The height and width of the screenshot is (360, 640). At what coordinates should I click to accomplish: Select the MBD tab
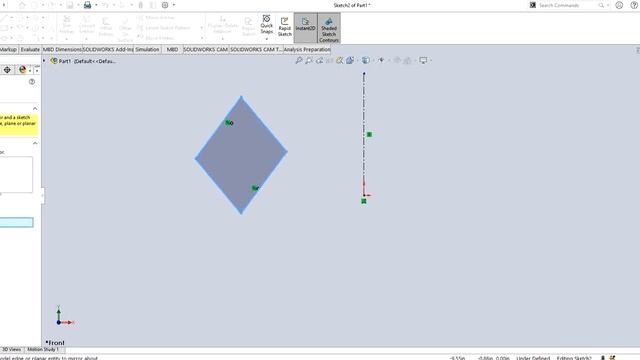pos(172,49)
